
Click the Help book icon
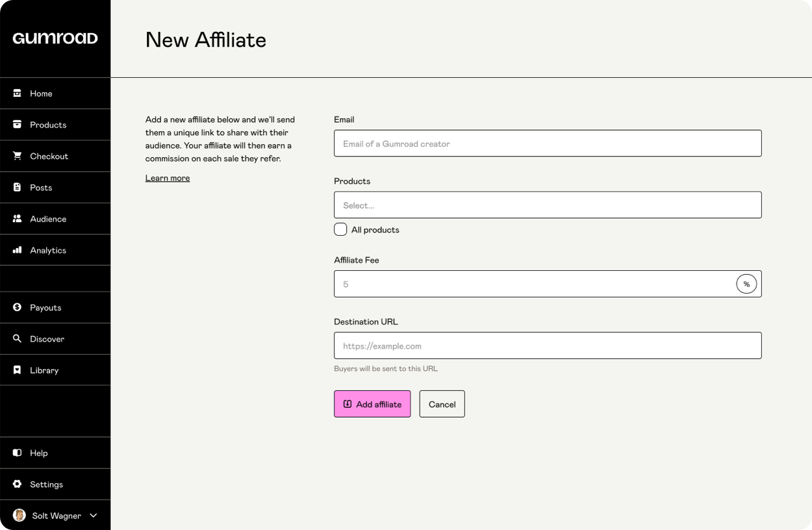18,453
